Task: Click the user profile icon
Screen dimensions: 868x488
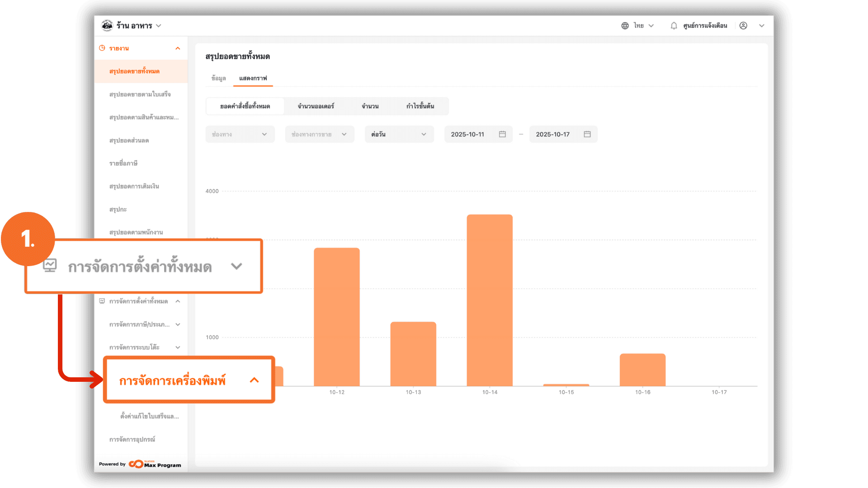Action: 743,26
